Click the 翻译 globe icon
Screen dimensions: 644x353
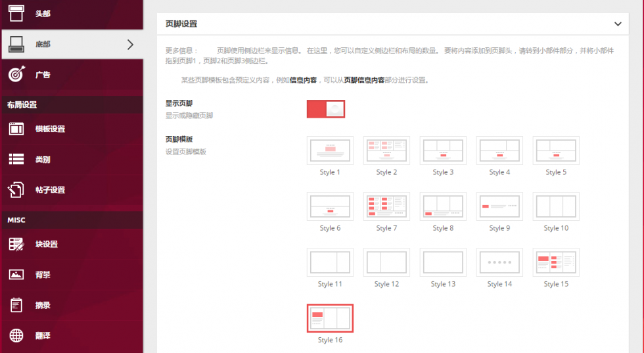[x=16, y=335]
